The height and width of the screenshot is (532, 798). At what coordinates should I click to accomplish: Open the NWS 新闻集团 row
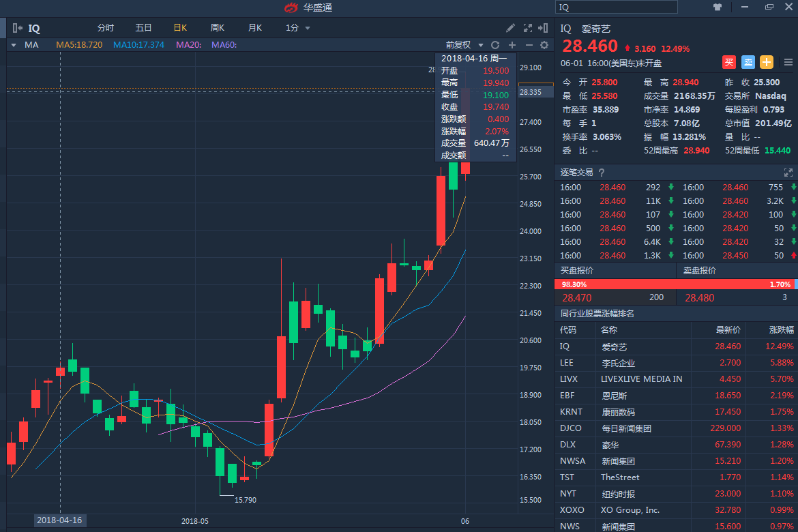(677, 526)
